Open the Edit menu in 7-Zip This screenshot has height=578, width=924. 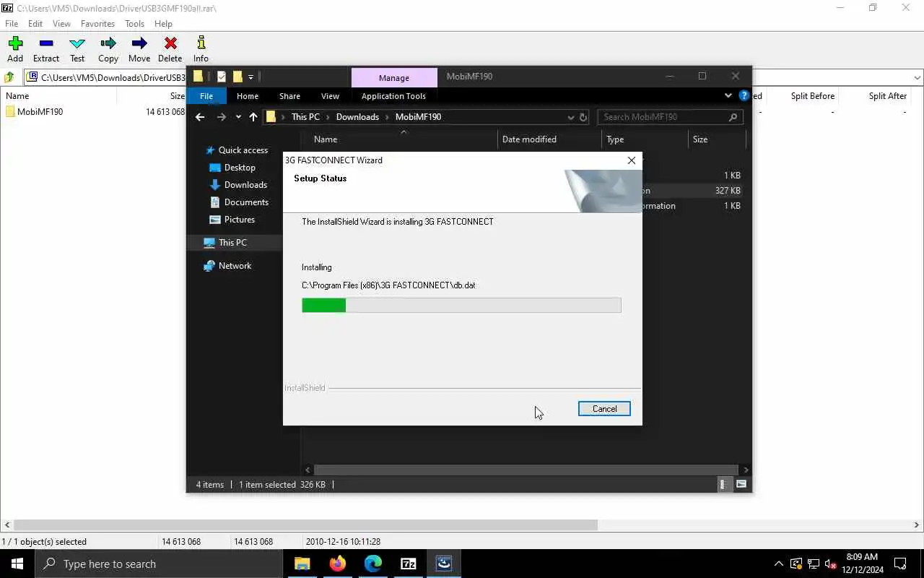coord(35,24)
